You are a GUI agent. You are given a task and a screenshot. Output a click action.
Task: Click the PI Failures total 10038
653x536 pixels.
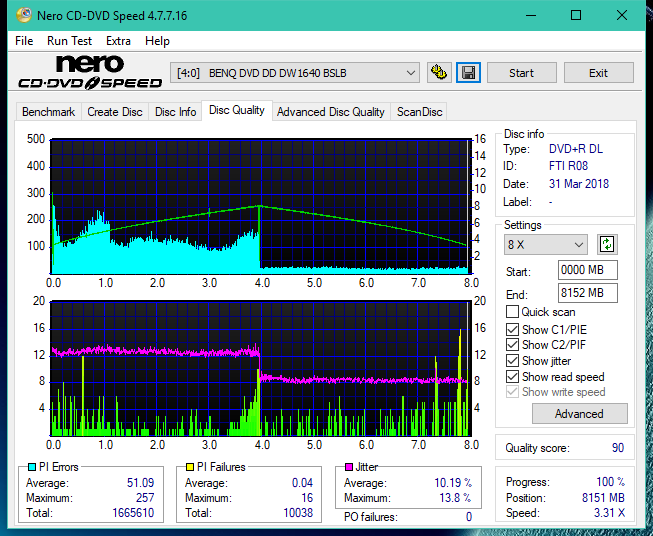click(x=298, y=513)
